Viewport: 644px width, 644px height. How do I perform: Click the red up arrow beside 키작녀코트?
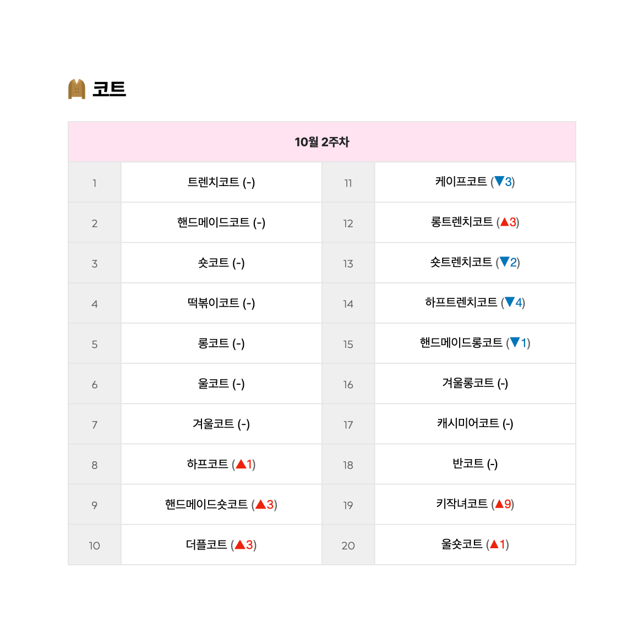pos(499,504)
